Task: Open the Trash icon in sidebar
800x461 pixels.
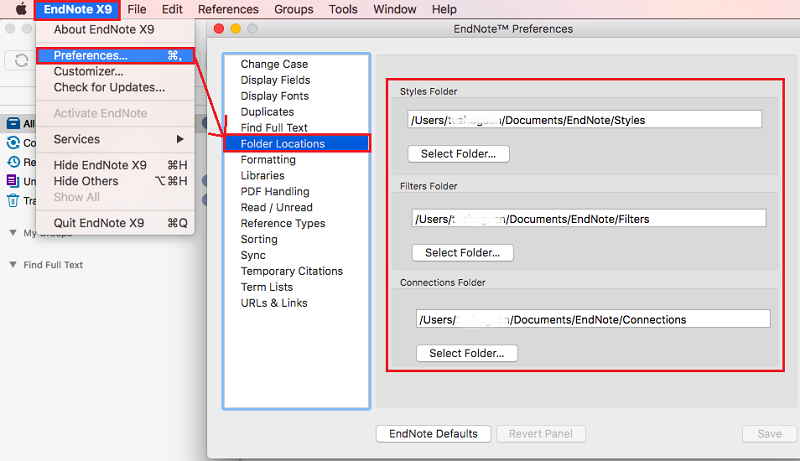Action: [x=13, y=200]
